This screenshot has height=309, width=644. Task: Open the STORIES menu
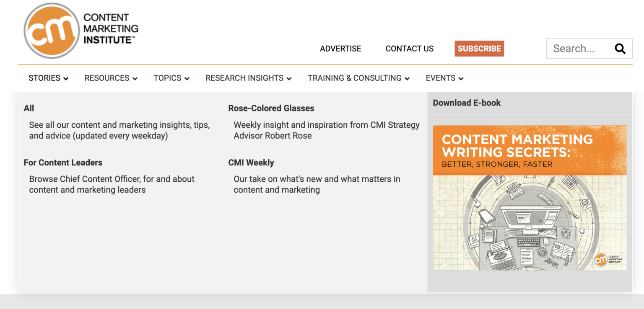click(44, 78)
